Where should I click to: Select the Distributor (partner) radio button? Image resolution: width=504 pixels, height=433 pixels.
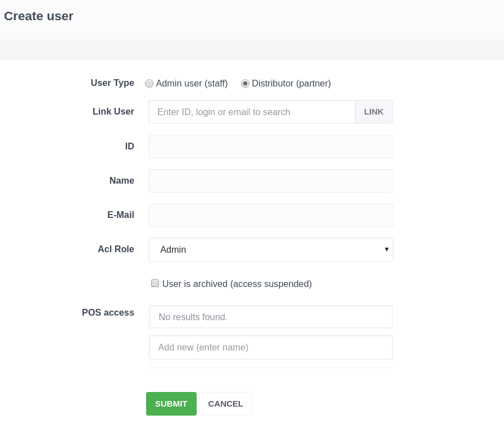pyautogui.click(x=245, y=83)
